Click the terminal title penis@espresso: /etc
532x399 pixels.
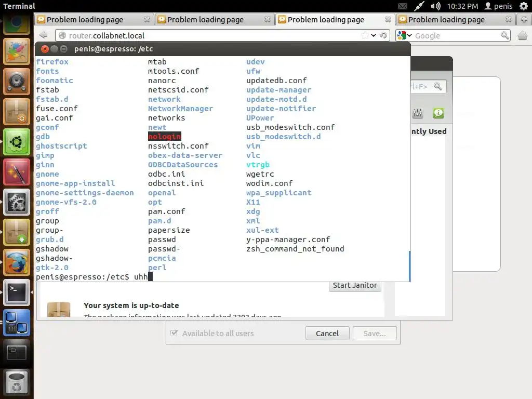pos(114,49)
